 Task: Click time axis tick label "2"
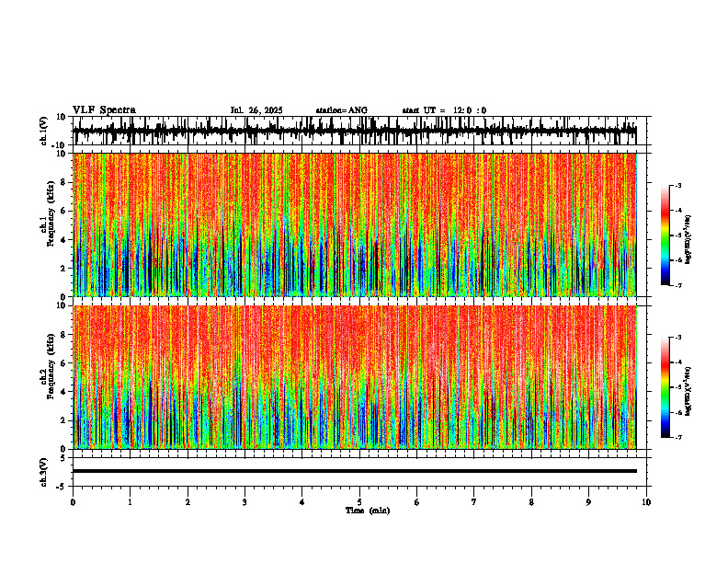pyautogui.click(x=188, y=502)
